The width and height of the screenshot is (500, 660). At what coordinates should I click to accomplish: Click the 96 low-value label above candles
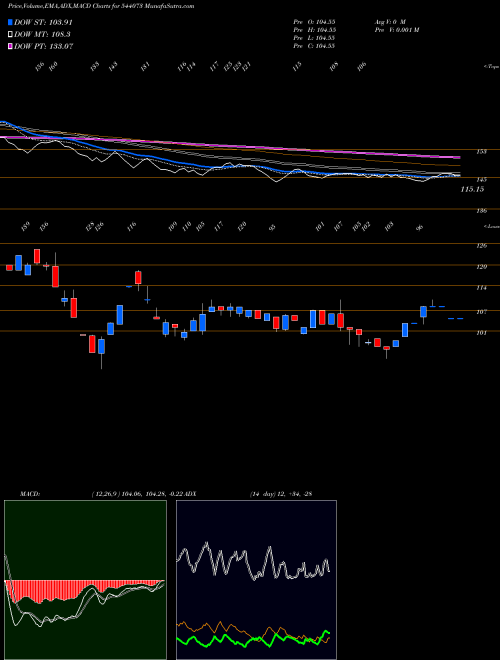coord(419,228)
